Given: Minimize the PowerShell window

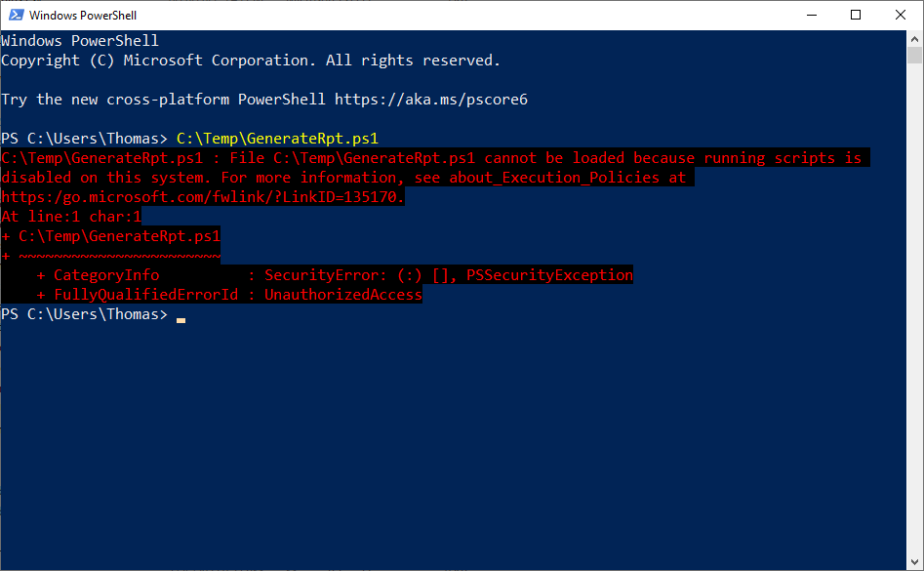Looking at the screenshot, I should pos(813,15).
